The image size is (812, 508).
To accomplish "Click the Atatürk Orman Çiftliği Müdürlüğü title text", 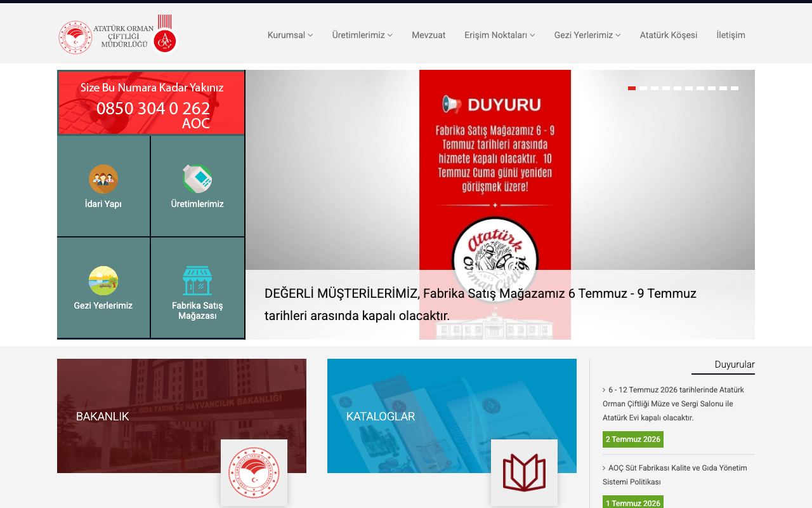I will (x=124, y=37).
